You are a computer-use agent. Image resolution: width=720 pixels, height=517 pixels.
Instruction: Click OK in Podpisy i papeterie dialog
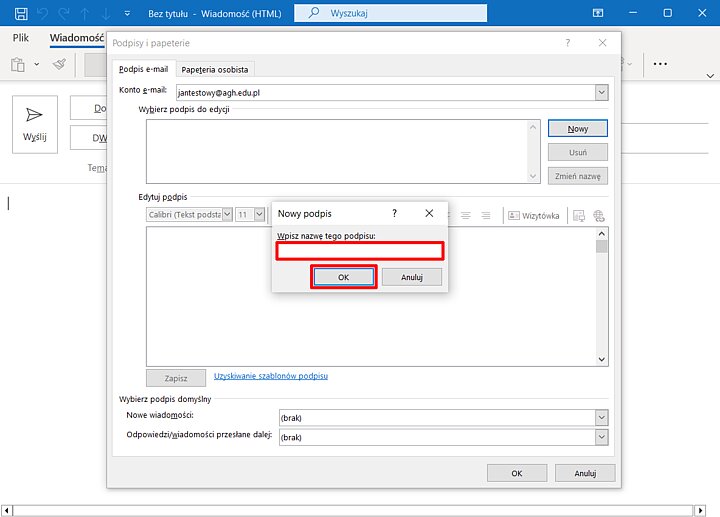(517, 473)
